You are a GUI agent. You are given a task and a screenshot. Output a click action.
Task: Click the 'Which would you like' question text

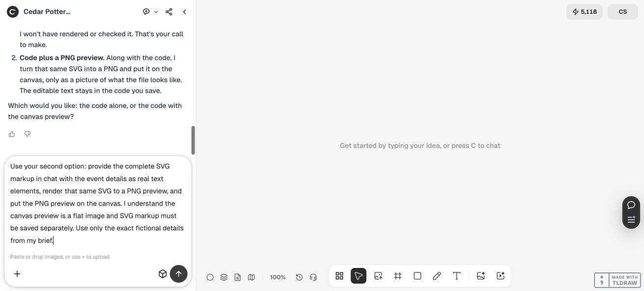[95, 111]
